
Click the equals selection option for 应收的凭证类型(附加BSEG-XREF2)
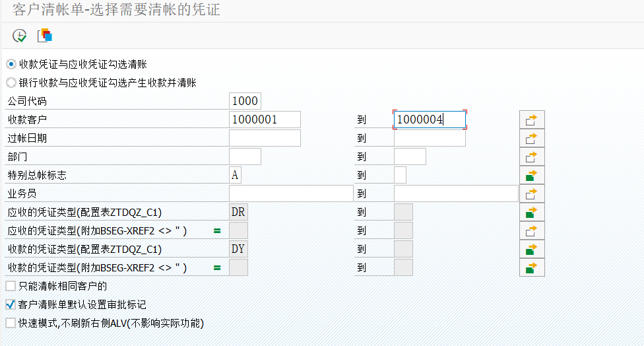point(217,231)
